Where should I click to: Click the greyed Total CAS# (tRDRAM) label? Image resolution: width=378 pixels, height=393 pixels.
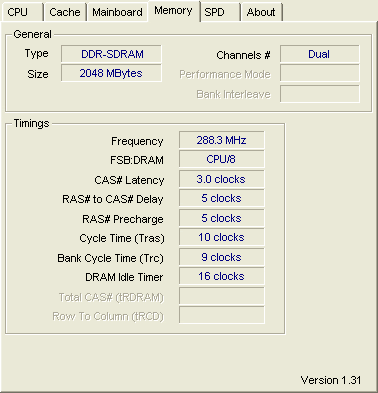point(111,297)
